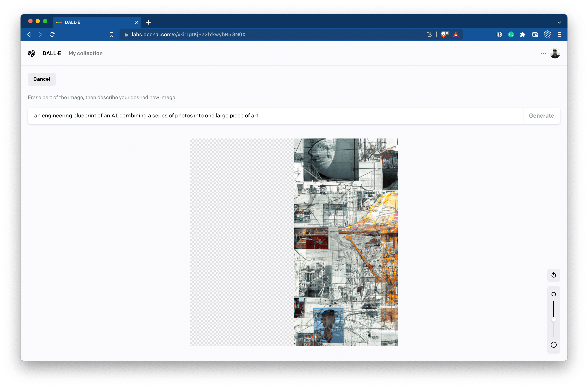Close the DALL·E tab
The image size is (588, 388).
coord(136,22)
